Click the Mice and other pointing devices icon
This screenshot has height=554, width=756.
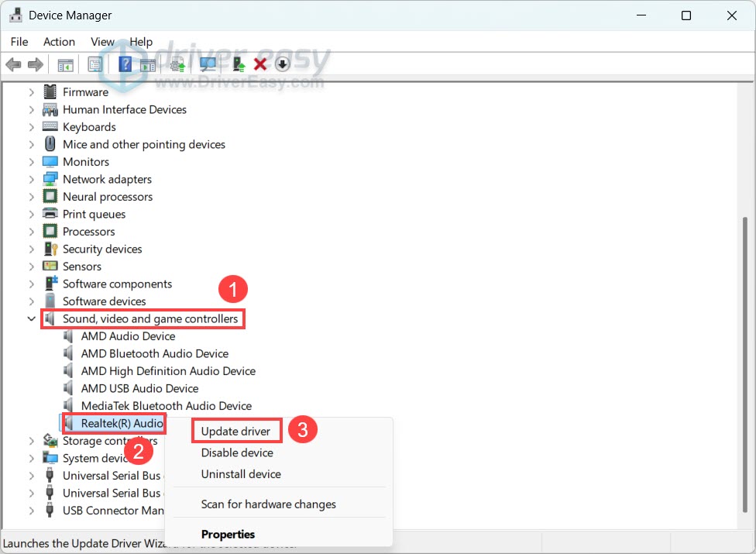click(50, 143)
